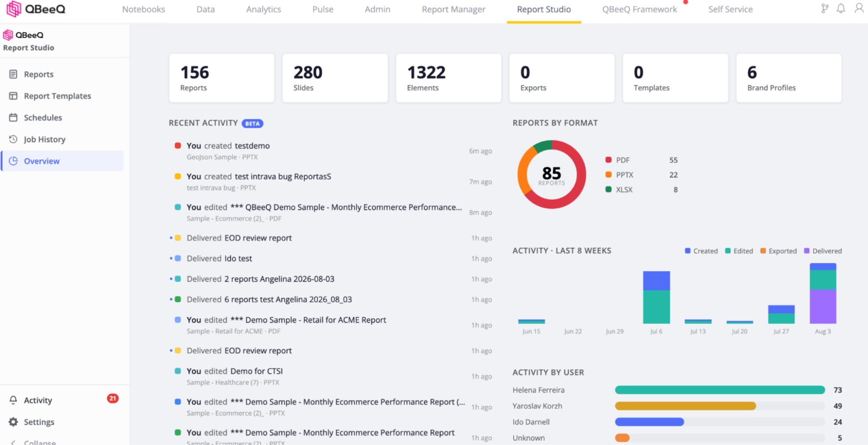This screenshot has width=868, height=445.
Task: Click the 280 Slides stat card
Action: 335,78
